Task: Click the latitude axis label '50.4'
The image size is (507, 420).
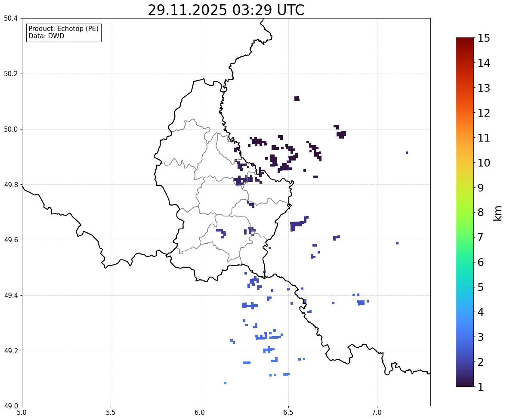Action: click(x=11, y=19)
